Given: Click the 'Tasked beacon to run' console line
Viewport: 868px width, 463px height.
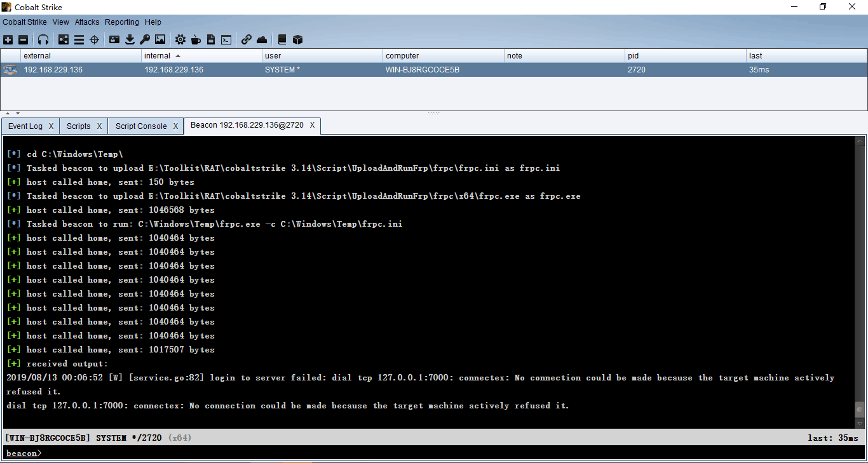Looking at the screenshot, I should pos(205,224).
